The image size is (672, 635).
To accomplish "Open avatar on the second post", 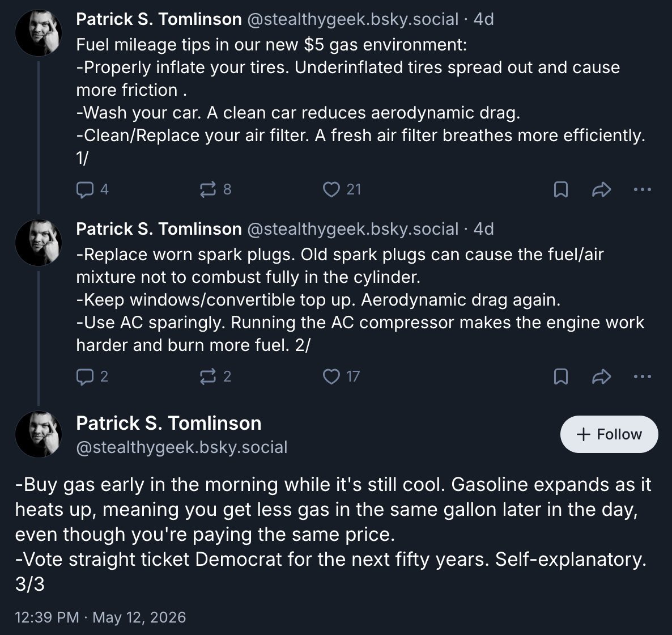I will pyautogui.click(x=39, y=243).
